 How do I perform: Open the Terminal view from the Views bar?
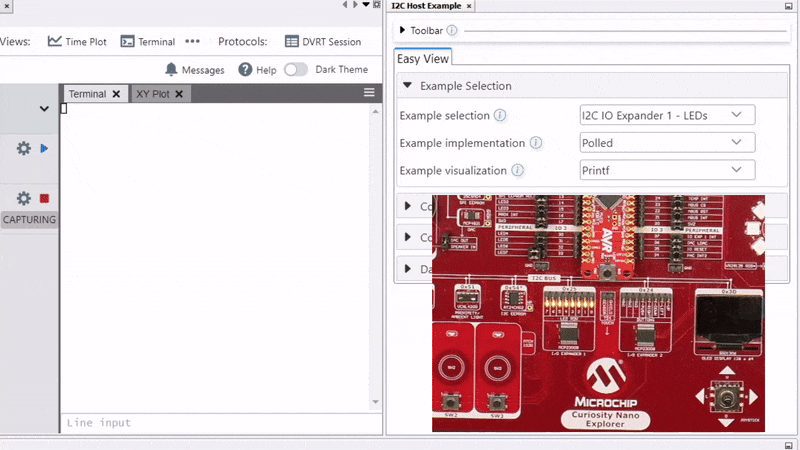click(x=147, y=42)
